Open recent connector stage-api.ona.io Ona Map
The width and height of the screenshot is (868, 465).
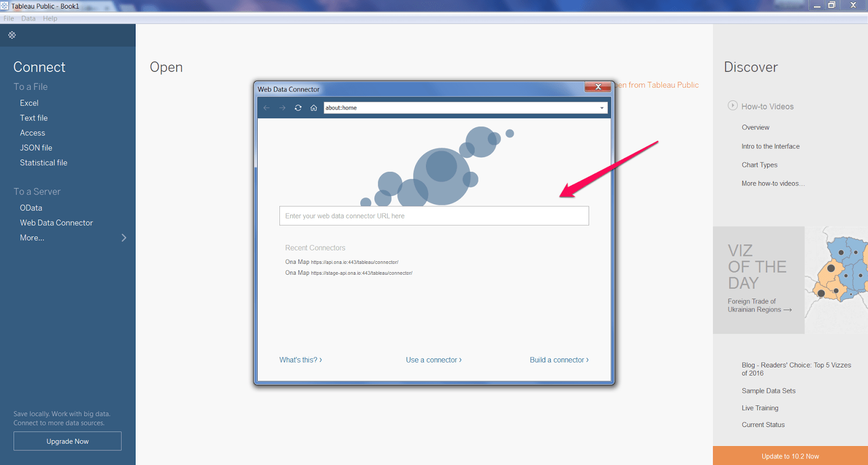coord(349,273)
